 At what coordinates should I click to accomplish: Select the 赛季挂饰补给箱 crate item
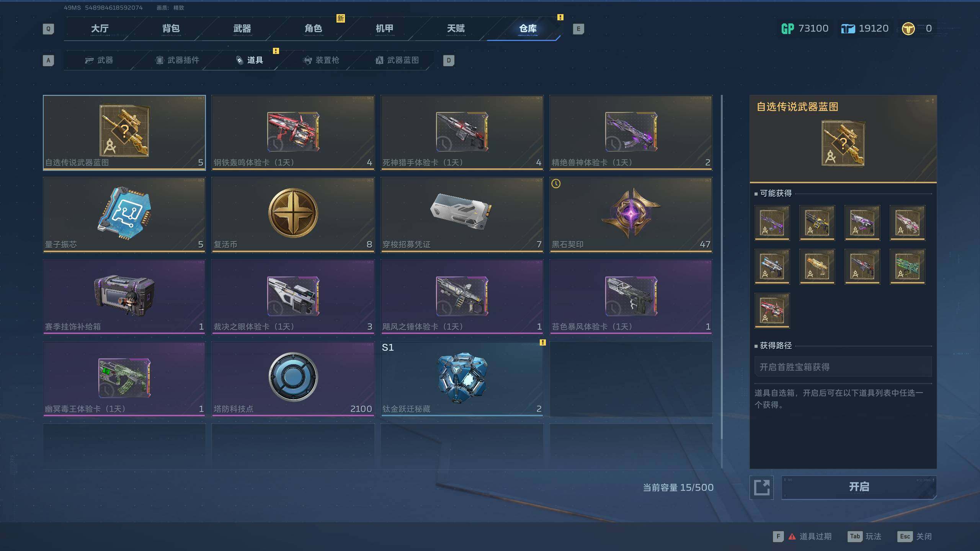(124, 297)
